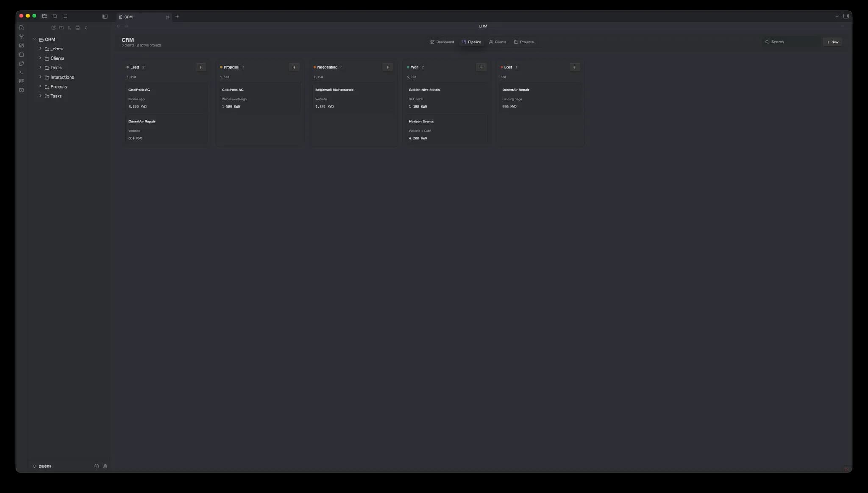Click into the Search field

[x=791, y=42]
